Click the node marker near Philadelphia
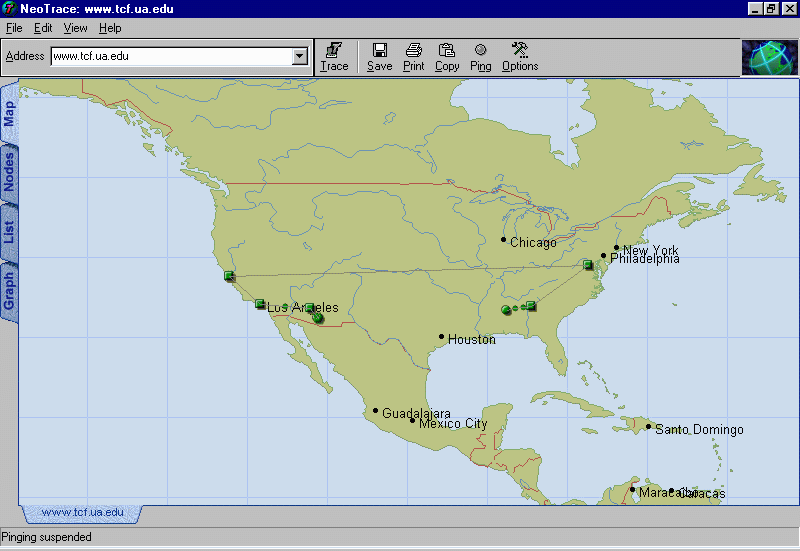Viewport: 800px width, 551px height. click(x=588, y=265)
